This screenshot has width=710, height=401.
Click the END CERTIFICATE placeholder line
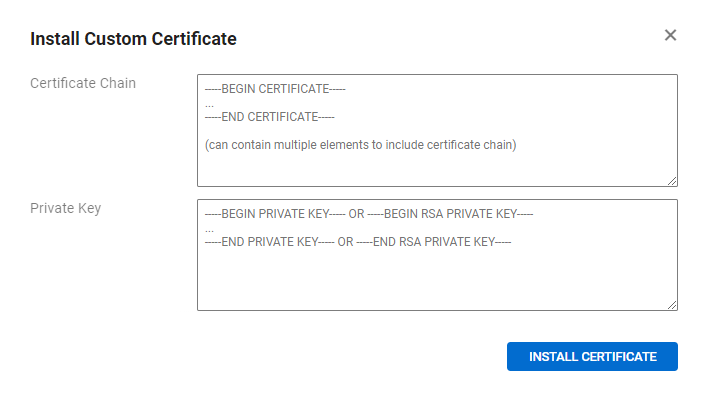pyautogui.click(x=269, y=117)
